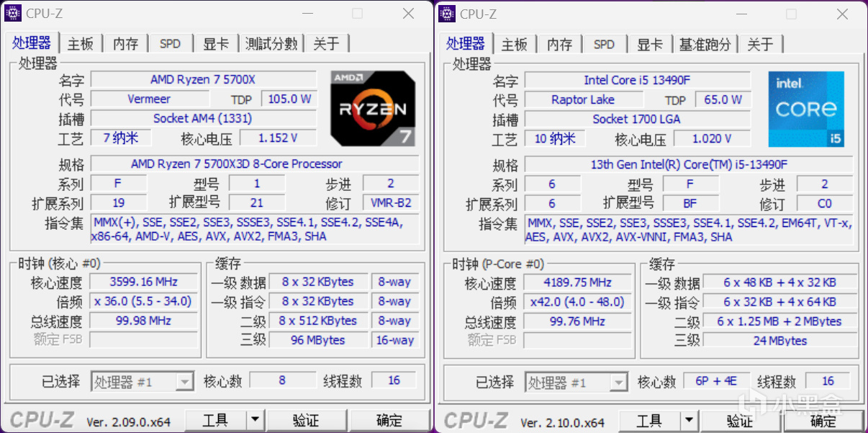Image resolution: width=868 pixels, height=433 pixels.
Task: Click the CPU-Z app icon in the left window title bar
Action: (x=14, y=14)
